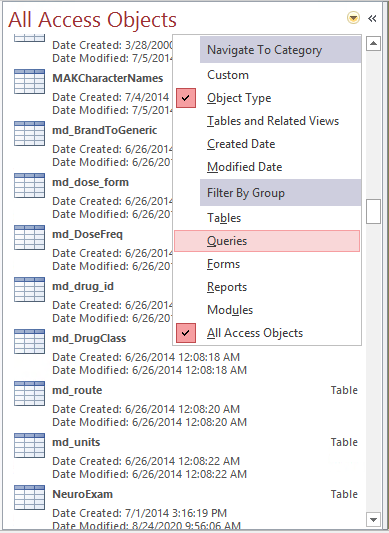The width and height of the screenshot is (389, 533).
Task: Click md_route table icon
Action: (x=30, y=394)
